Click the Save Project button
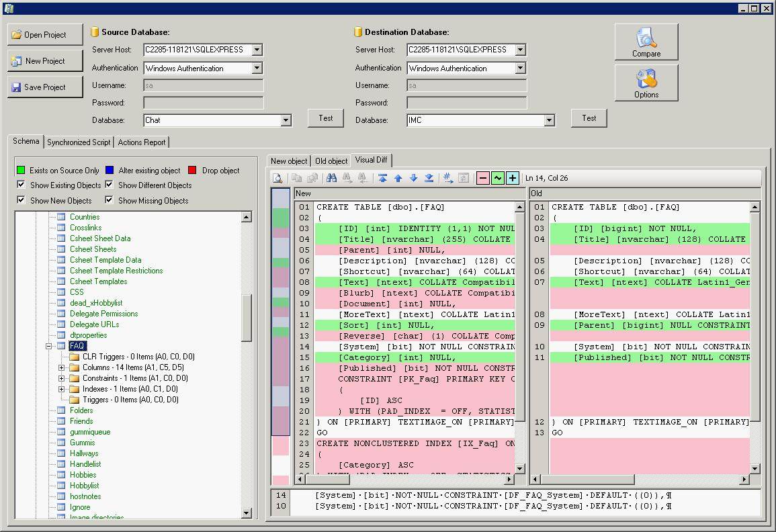Screen dimensions: 776x532 [45, 87]
